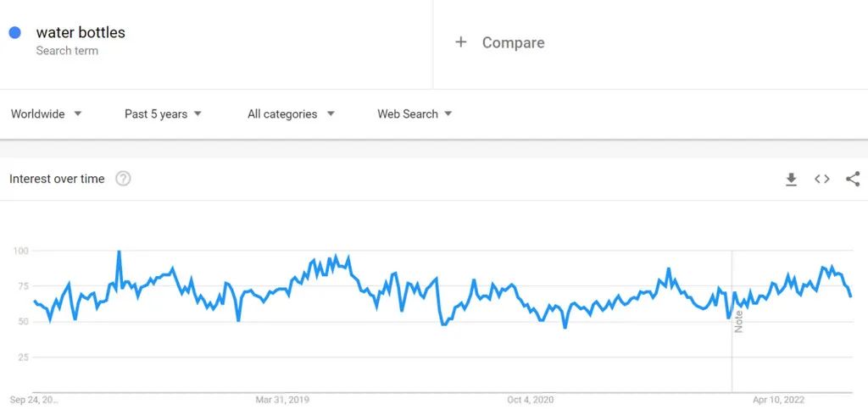Click the Oct 4, 2020 axis label

coord(530,400)
